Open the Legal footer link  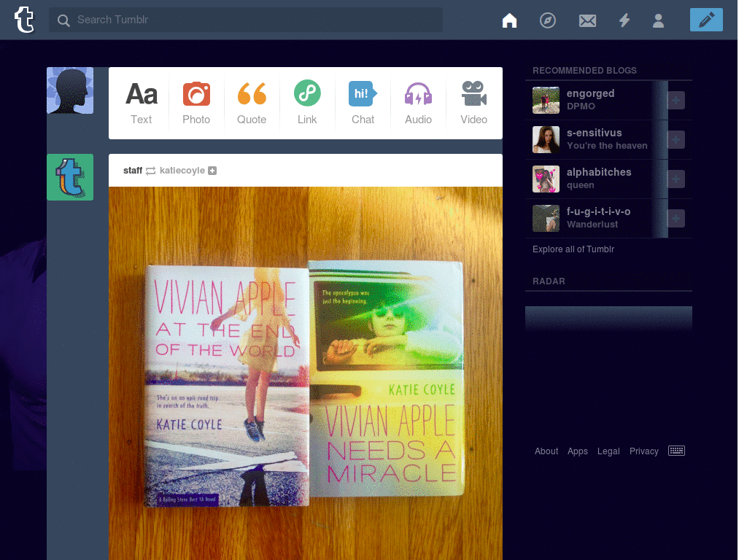pyautogui.click(x=608, y=451)
